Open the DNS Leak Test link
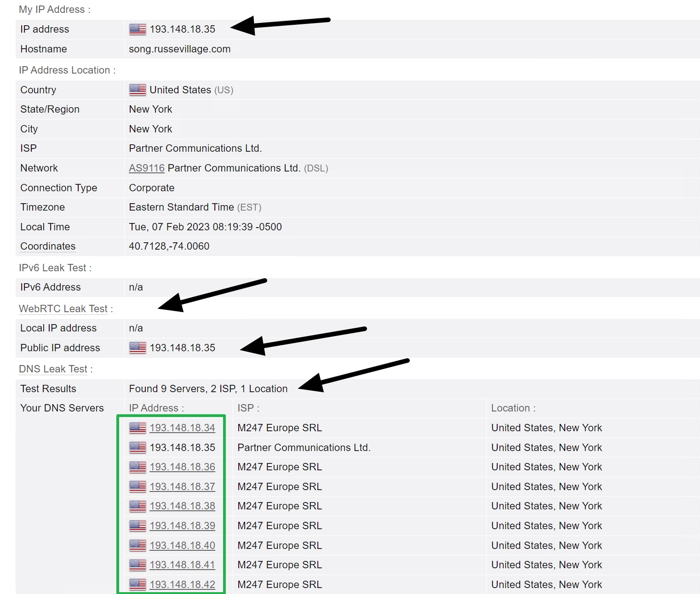 52,369
